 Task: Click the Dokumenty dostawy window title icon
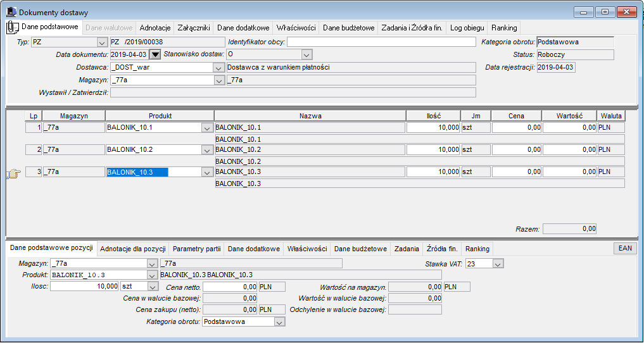pos(13,12)
